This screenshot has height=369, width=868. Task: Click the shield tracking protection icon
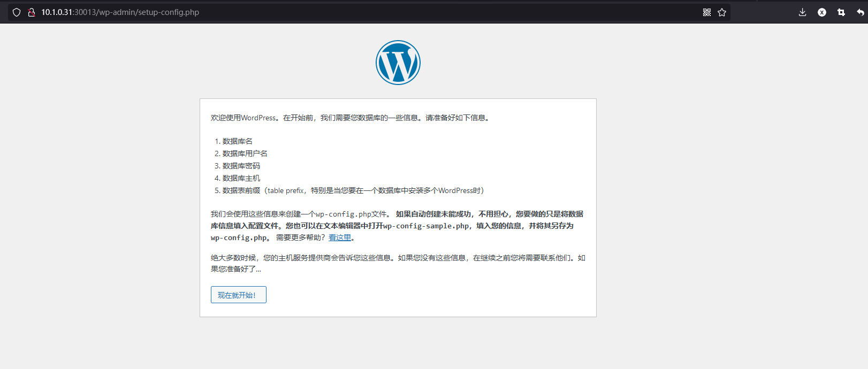pos(17,12)
